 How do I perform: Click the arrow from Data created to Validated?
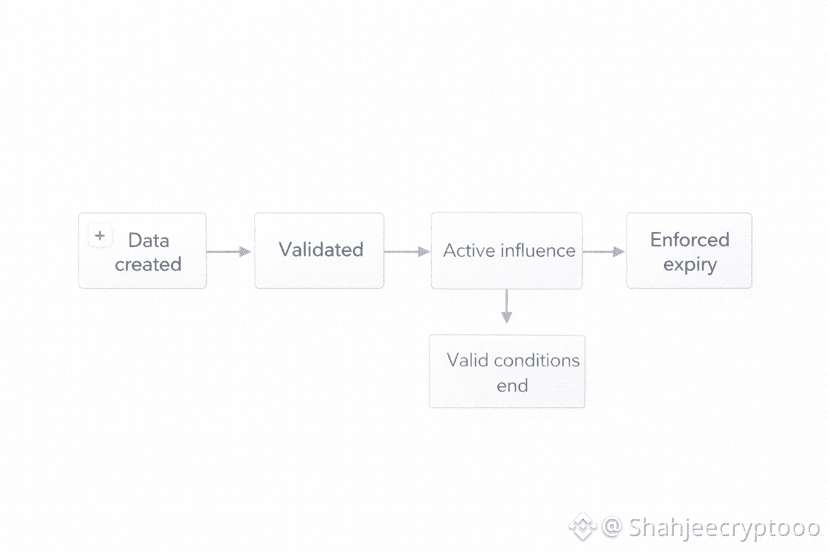(229, 252)
